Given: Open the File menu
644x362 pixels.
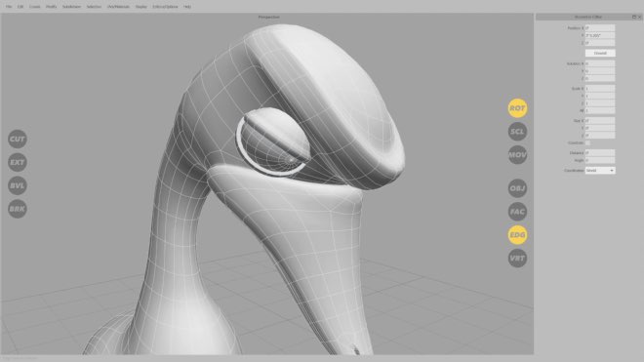Looking at the screenshot, I should coord(9,7).
